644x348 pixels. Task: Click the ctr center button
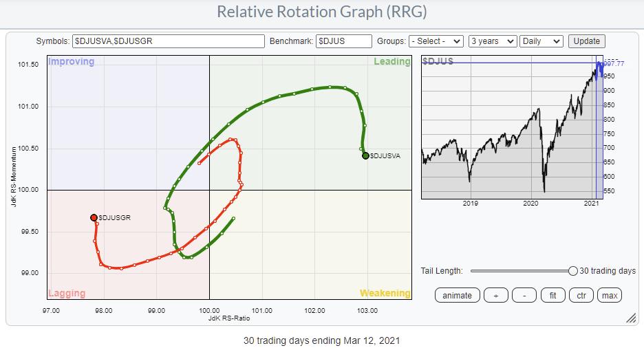point(581,295)
